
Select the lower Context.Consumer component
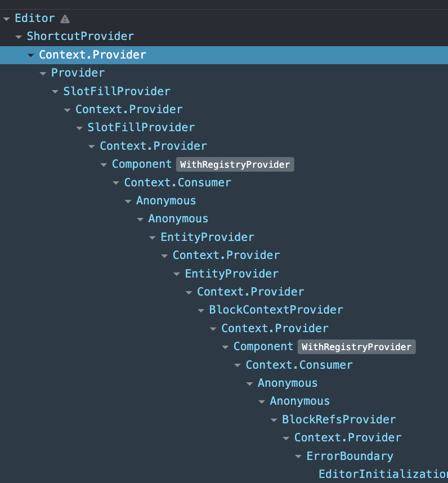(x=299, y=365)
